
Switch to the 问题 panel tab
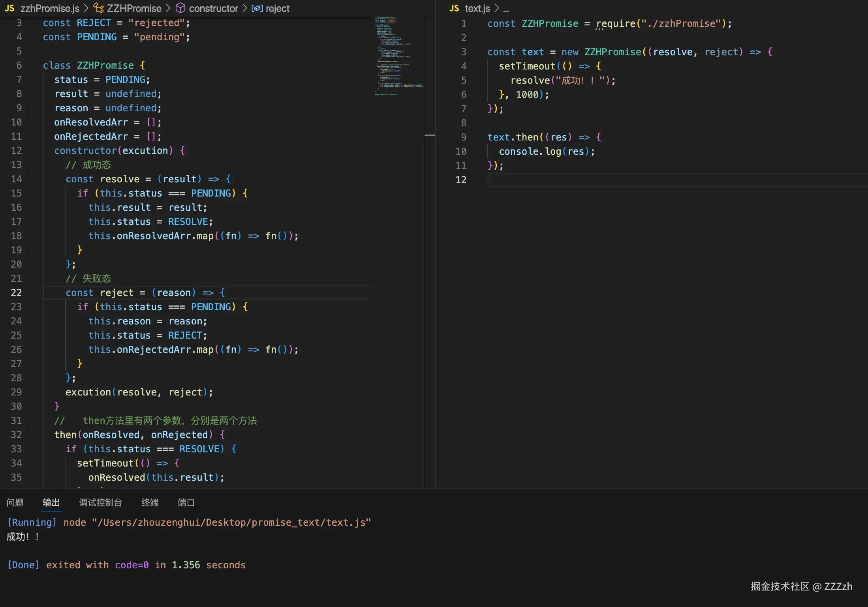15,502
